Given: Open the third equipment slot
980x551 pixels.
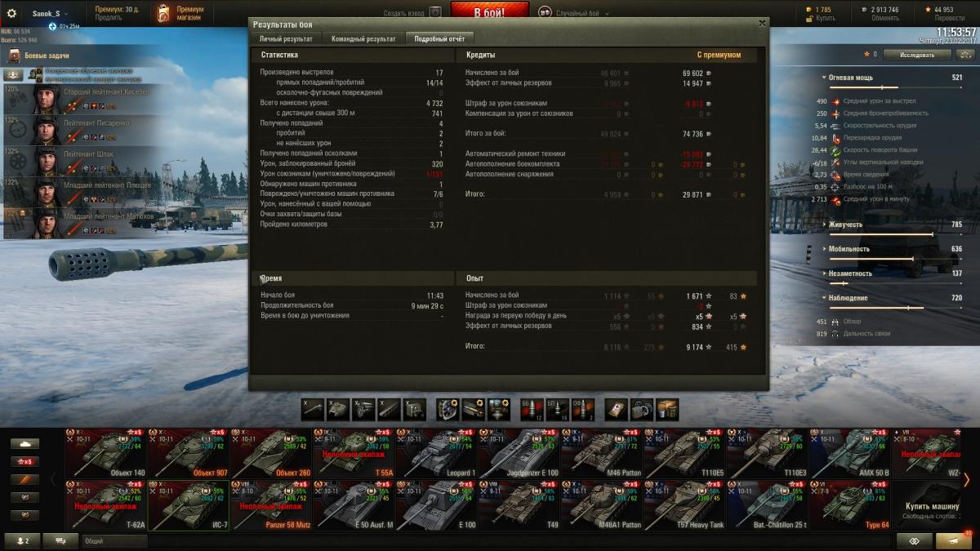Looking at the screenshot, I should [498, 409].
